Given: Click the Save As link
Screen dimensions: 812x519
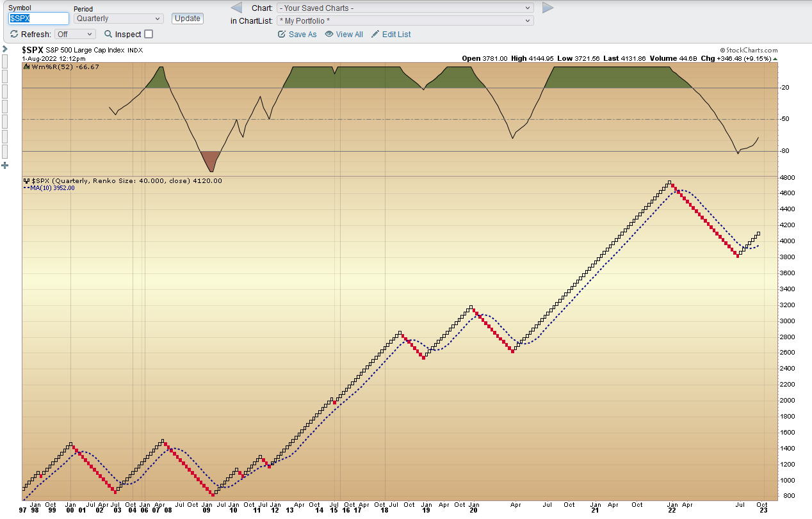Looking at the screenshot, I should pyautogui.click(x=302, y=35).
